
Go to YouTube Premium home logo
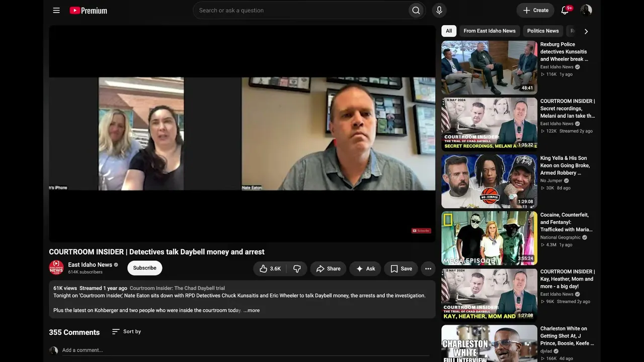coord(88,11)
